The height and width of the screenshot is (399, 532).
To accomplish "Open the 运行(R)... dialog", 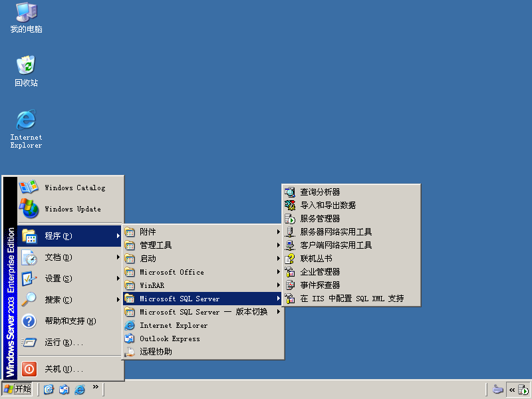I will [70, 342].
